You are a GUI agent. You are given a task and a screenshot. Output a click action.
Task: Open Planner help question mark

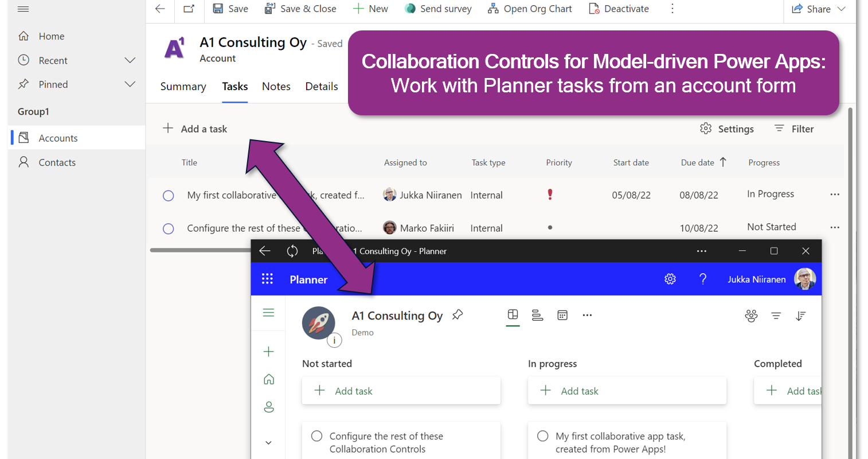pyautogui.click(x=703, y=279)
